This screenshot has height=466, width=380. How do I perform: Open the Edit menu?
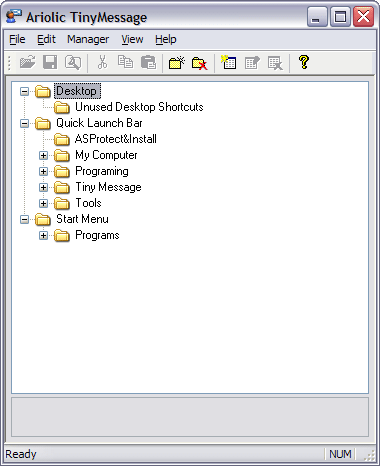coord(46,39)
